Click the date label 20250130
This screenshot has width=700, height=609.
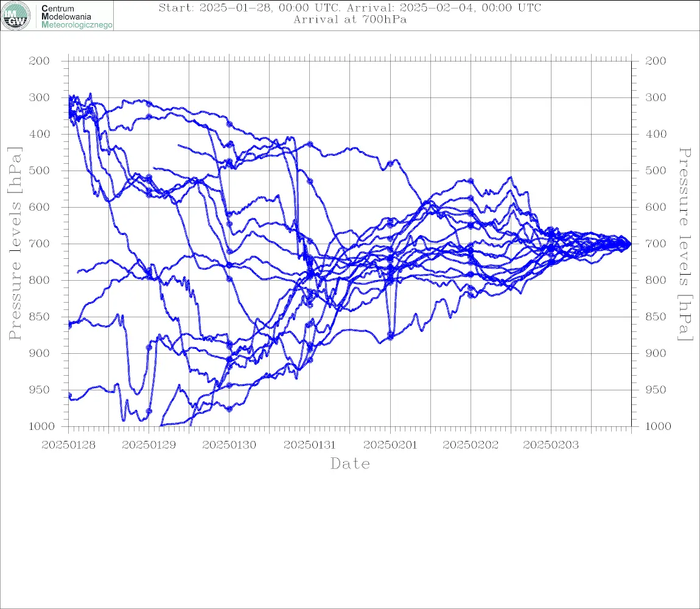229,445
